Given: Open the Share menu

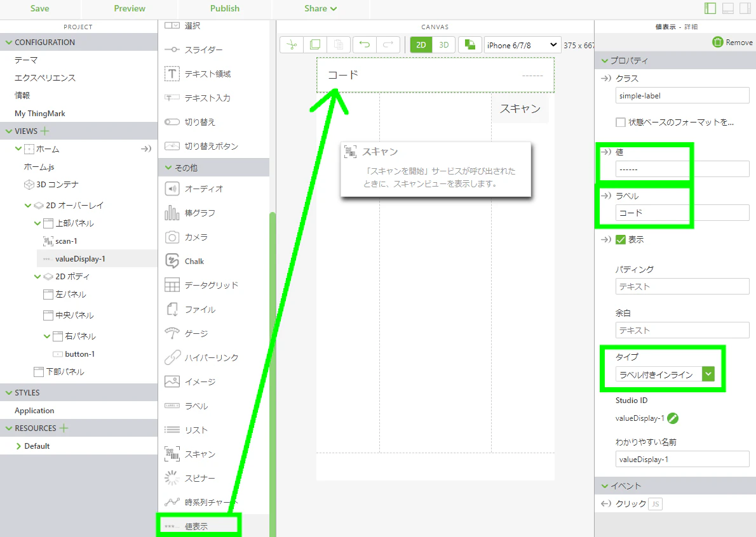Looking at the screenshot, I should [321, 9].
